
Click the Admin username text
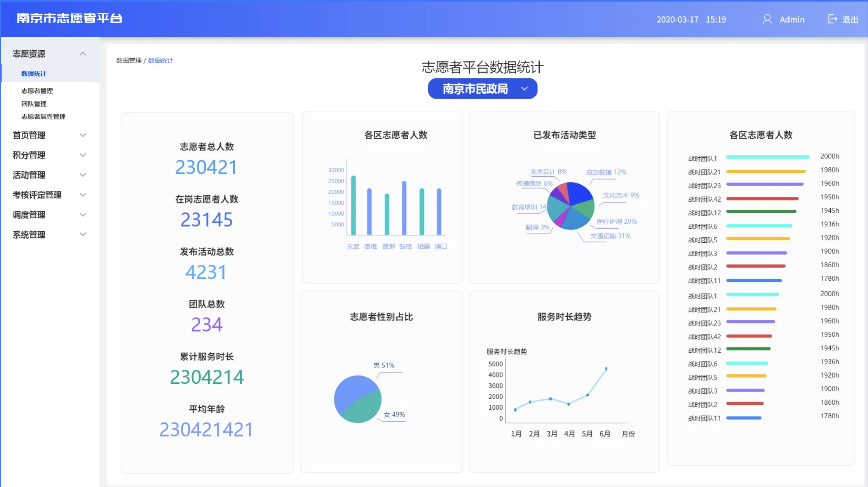coord(792,19)
